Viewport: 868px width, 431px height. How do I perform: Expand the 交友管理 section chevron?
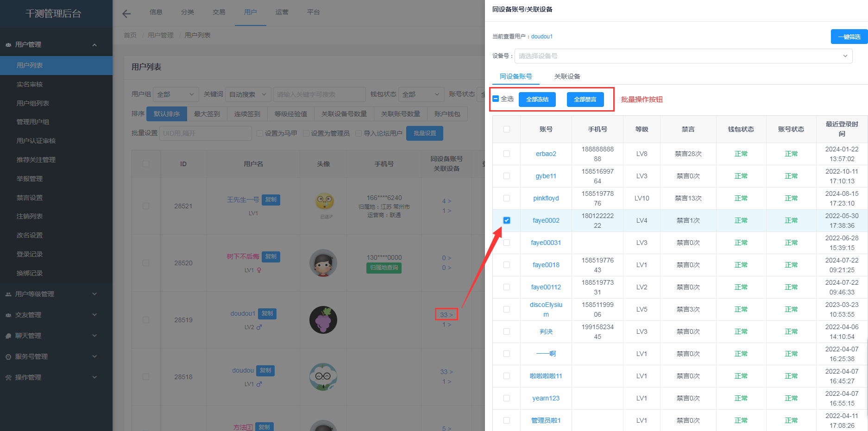94,315
